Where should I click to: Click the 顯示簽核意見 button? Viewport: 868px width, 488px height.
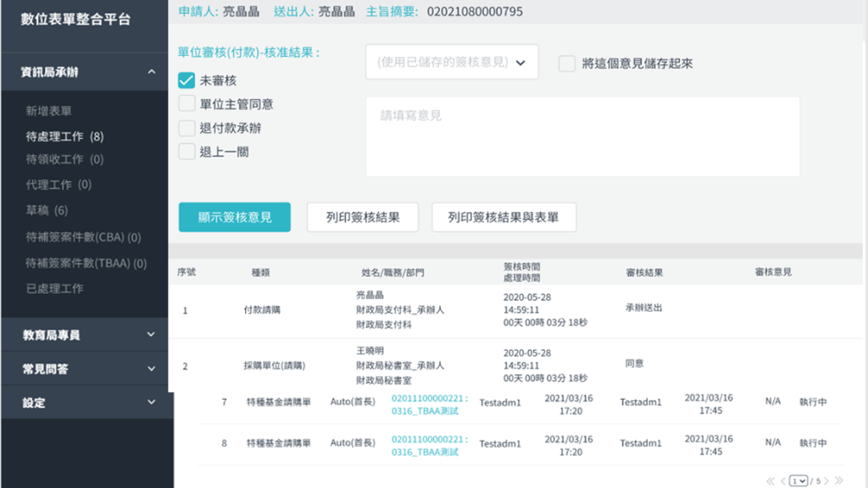(235, 217)
